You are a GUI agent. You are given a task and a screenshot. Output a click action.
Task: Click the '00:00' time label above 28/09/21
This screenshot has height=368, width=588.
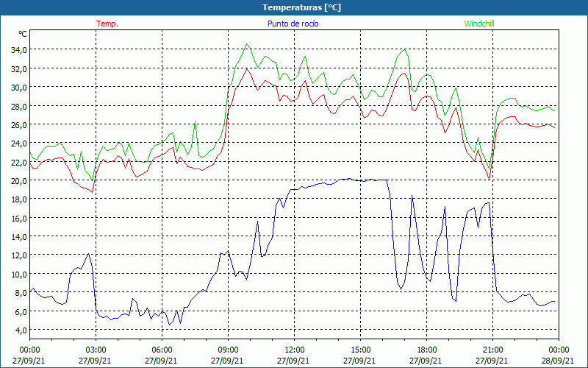click(x=559, y=350)
